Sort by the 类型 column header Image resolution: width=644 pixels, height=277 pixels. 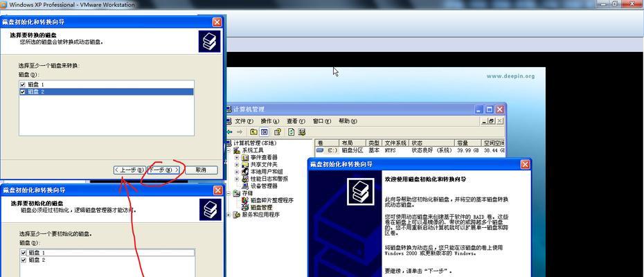374,143
